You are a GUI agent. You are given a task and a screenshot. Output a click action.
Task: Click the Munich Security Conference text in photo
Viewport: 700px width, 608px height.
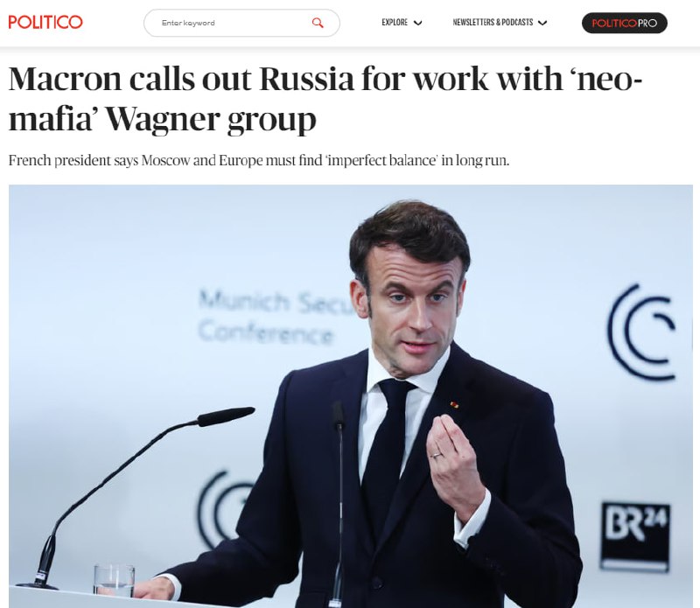pos(276,317)
